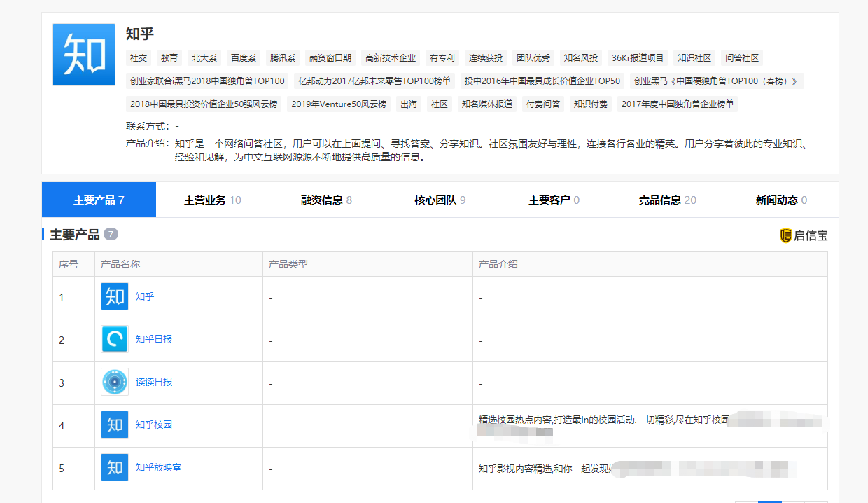Click the 知乎日报 product icon
The height and width of the screenshot is (503, 868).
(x=115, y=340)
